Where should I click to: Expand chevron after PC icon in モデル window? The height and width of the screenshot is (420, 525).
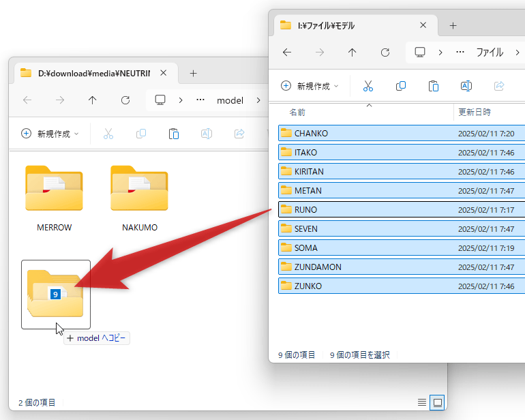click(440, 52)
